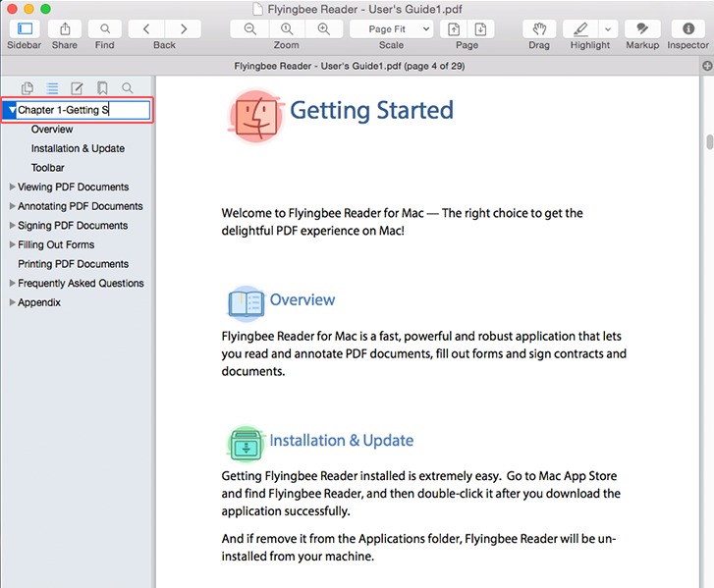This screenshot has height=588, width=714.
Task: Expand Annotating PDF Documents triangle
Action: click(x=13, y=206)
